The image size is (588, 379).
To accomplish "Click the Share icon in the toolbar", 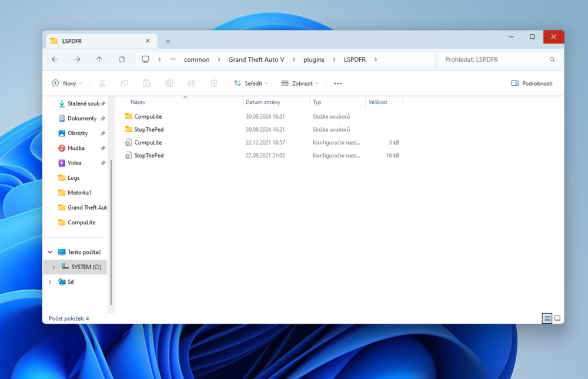I will point(191,83).
